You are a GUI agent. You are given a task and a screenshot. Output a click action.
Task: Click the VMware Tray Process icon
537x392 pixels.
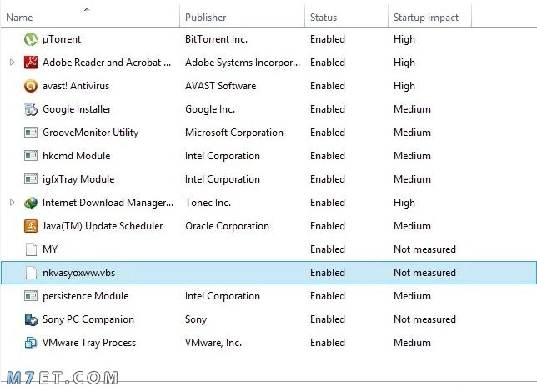31,343
